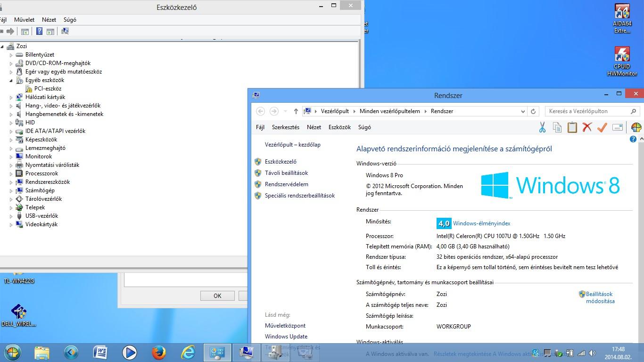Open File Explorer from taskbar
The width and height of the screenshot is (644, 362).
tap(42, 353)
